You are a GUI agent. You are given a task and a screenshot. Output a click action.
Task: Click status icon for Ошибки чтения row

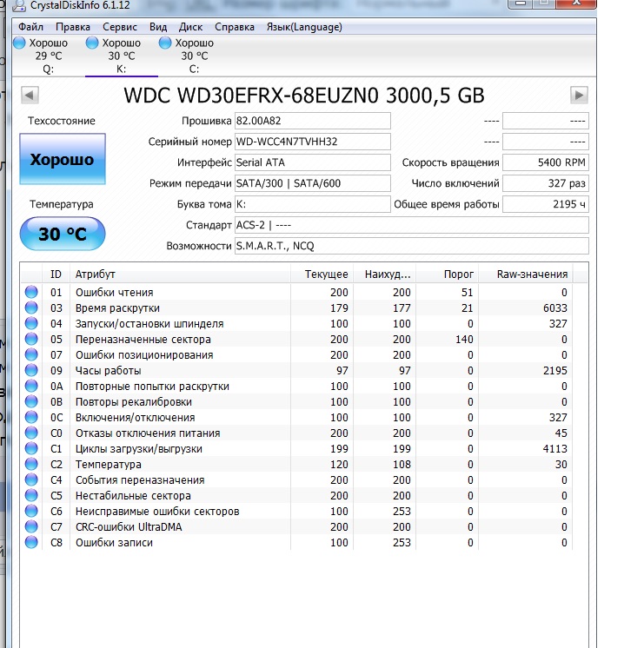[x=31, y=292]
